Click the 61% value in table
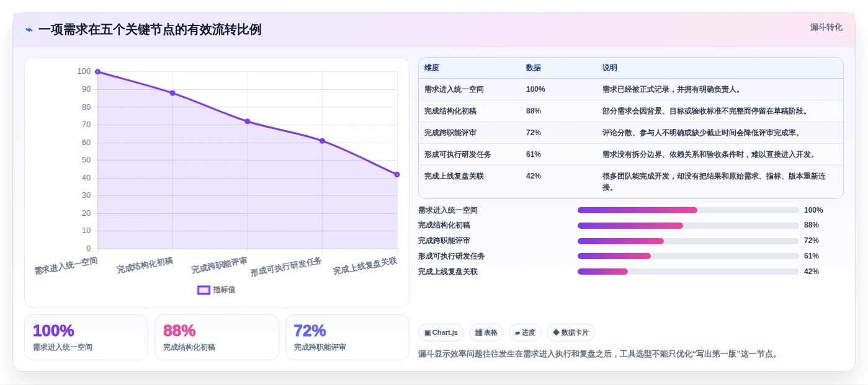Image resolution: width=868 pixels, height=385 pixels. tap(534, 154)
